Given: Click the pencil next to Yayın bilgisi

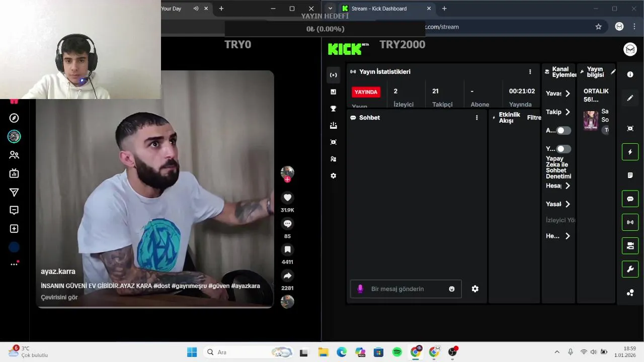Looking at the screenshot, I should tap(613, 72).
